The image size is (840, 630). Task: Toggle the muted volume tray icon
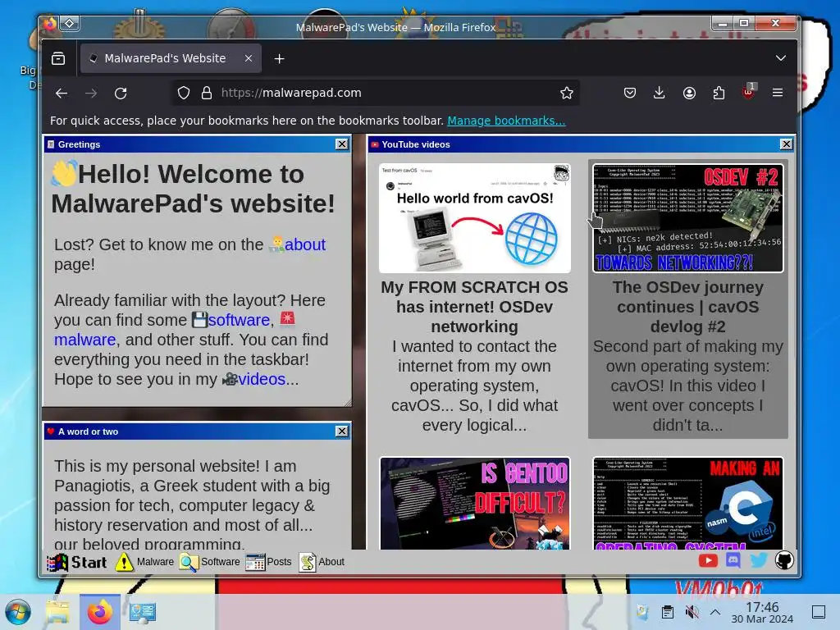coord(692,612)
